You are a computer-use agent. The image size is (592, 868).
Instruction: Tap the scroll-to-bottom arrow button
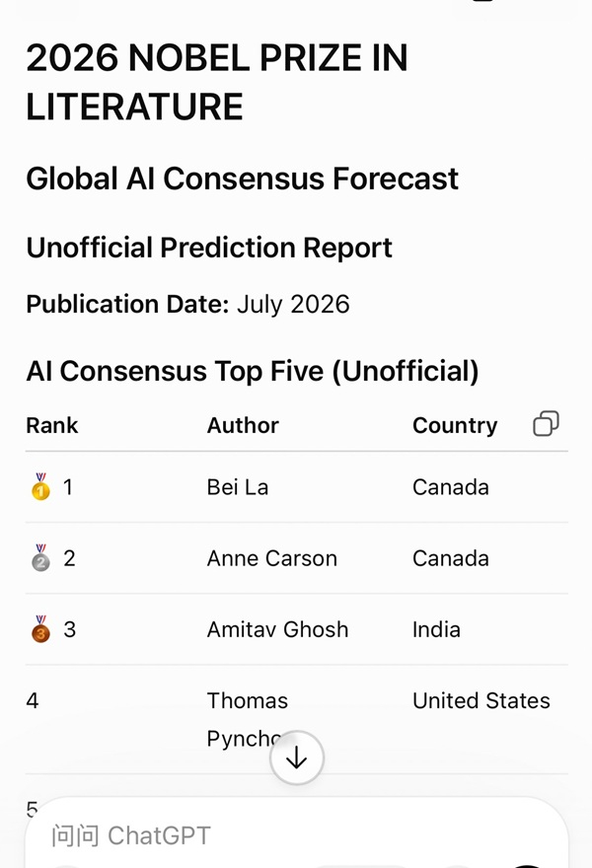297,758
